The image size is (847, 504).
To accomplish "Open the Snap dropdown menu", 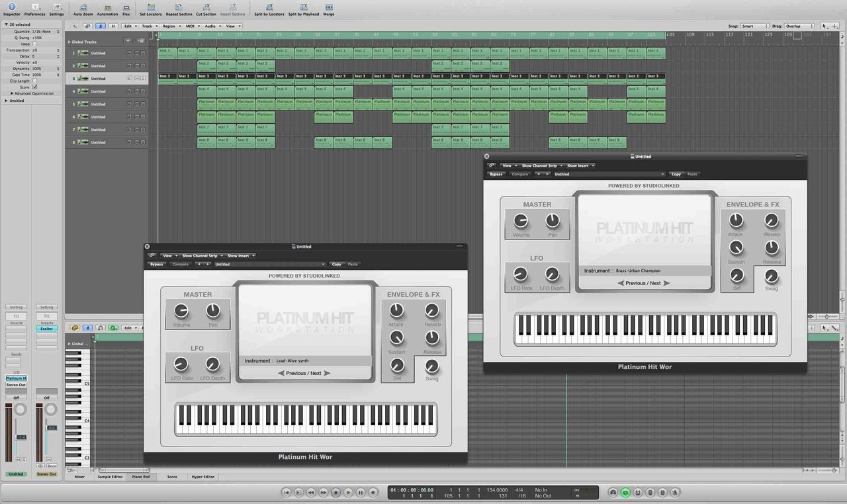I will (x=755, y=26).
